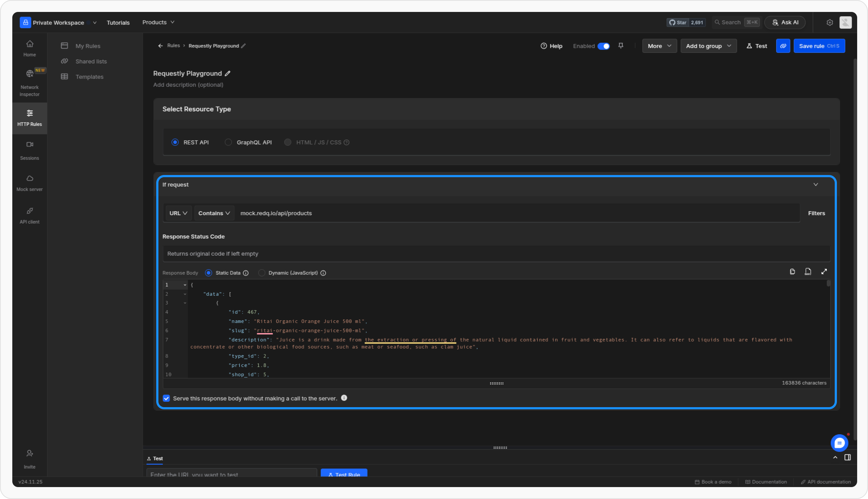
Task: Select the GraphQL API radio option
Action: click(x=228, y=142)
